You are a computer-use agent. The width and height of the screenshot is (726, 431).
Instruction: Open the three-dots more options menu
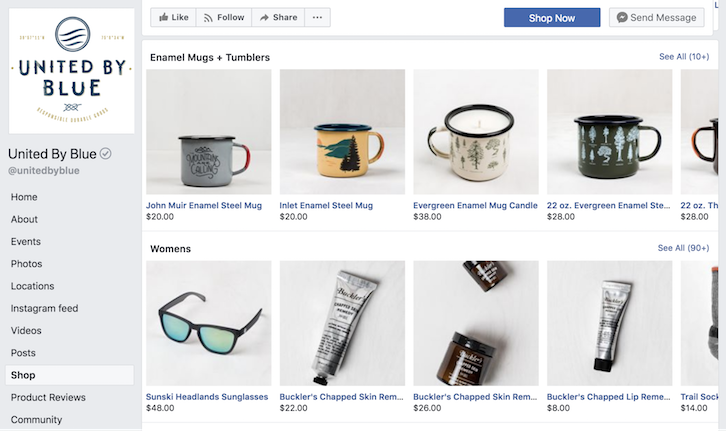point(317,17)
